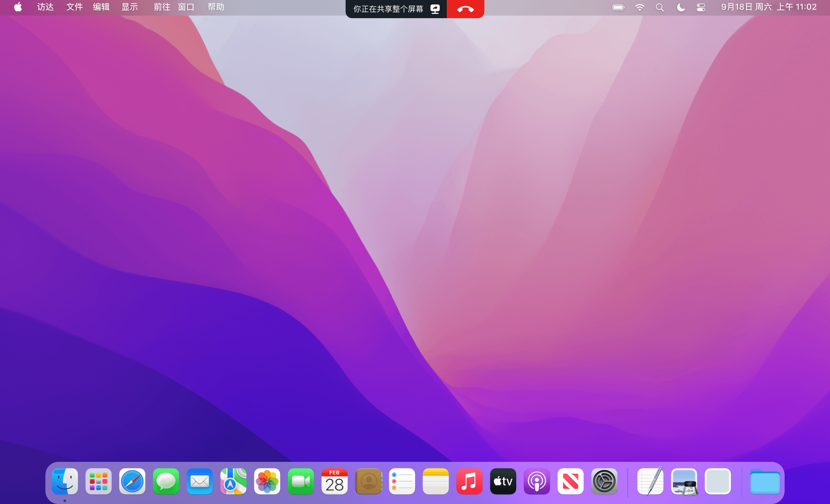
Task: Open the Maps app icon
Action: coord(233,481)
